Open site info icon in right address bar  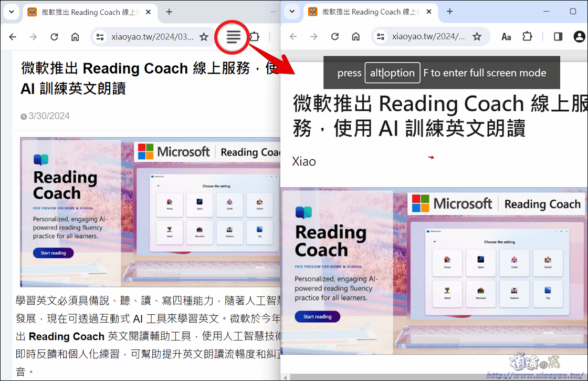(381, 36)
